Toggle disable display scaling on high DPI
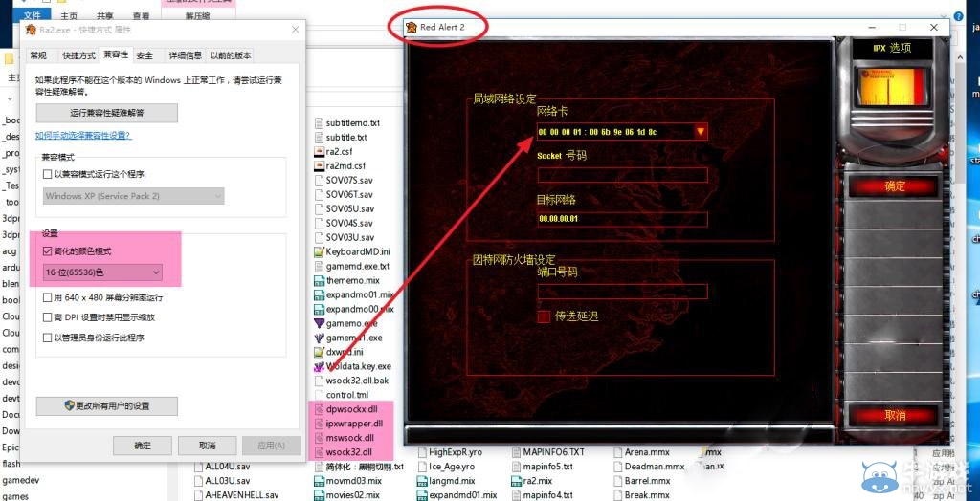 48,317
